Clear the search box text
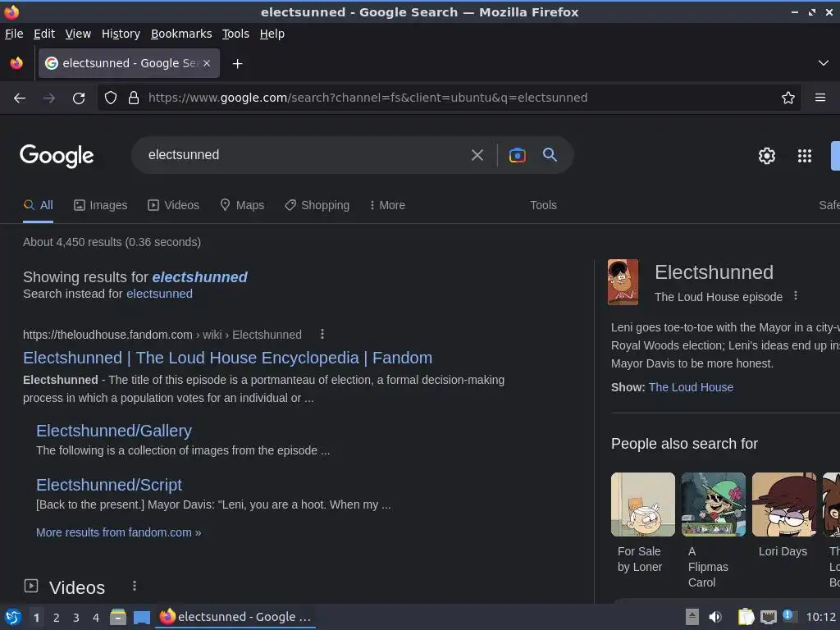Viewport: 840px width, 630px height. (x=477, y=155)
